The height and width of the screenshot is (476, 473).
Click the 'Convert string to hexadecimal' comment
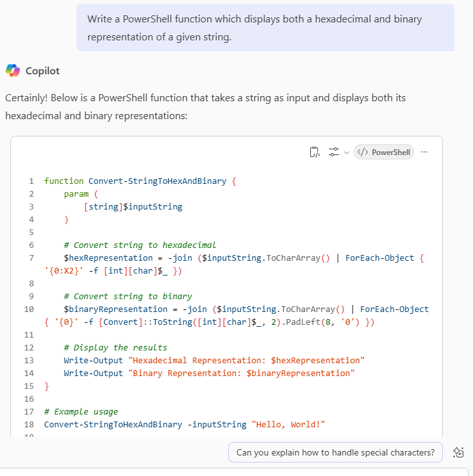click(x=140, y=245)
